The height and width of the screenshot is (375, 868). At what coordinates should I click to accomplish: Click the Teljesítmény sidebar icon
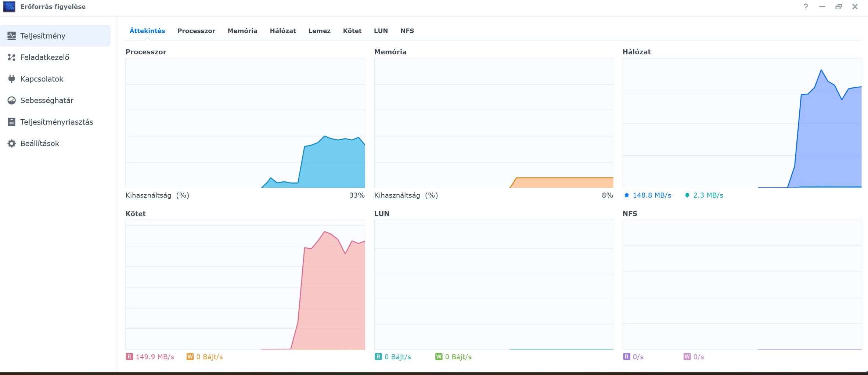12,36
